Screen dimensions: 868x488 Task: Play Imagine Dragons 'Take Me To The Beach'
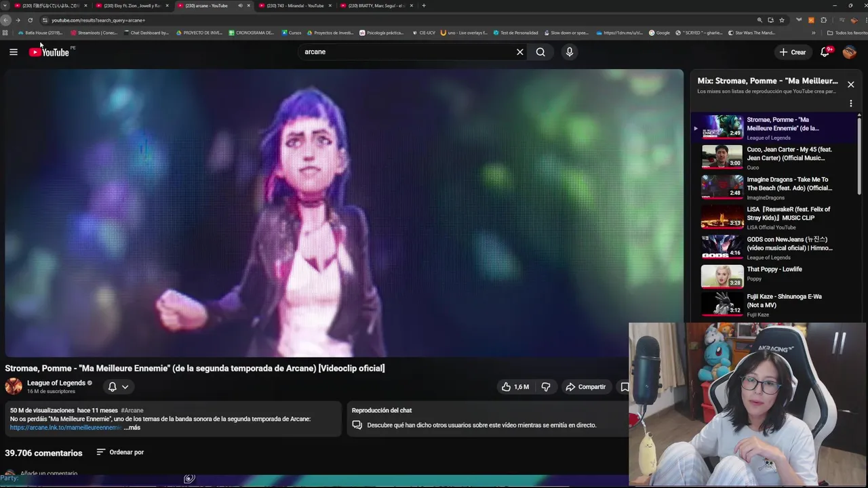pos(774,186)
